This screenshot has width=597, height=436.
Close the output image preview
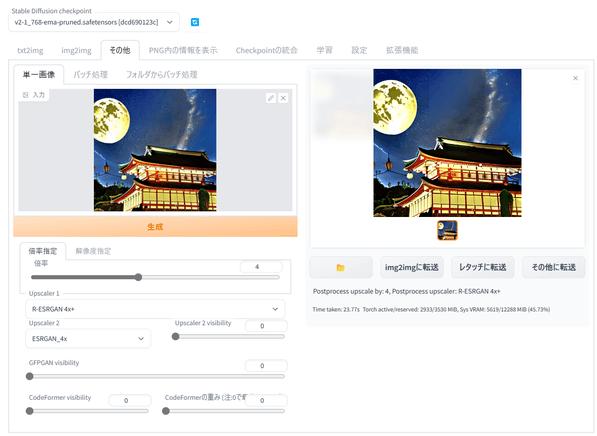(575, 78)
